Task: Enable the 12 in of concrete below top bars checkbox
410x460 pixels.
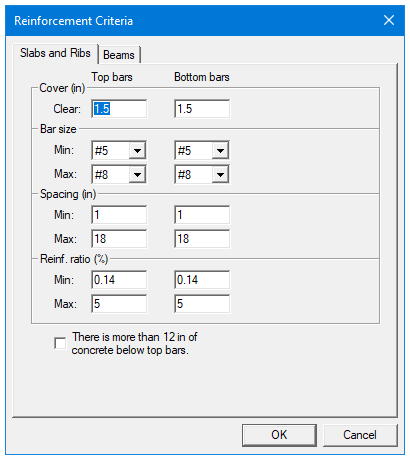Action: click(x=60, y=343)
